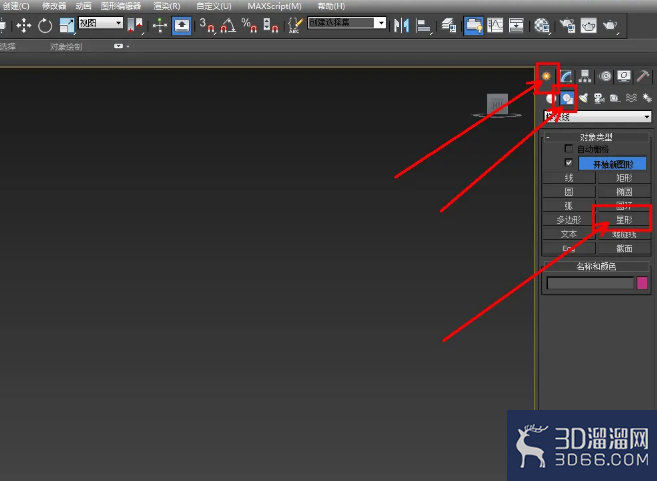Select the Rotate tool
The width and height of the screenshot is (657, 481).
tap(45, 26)
